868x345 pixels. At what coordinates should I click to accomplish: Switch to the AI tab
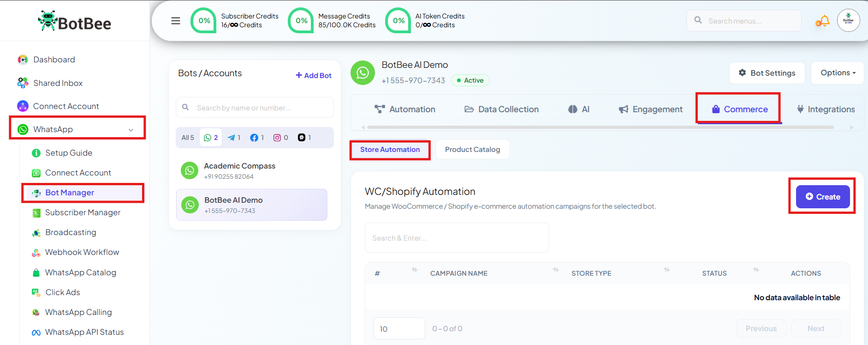579,109
